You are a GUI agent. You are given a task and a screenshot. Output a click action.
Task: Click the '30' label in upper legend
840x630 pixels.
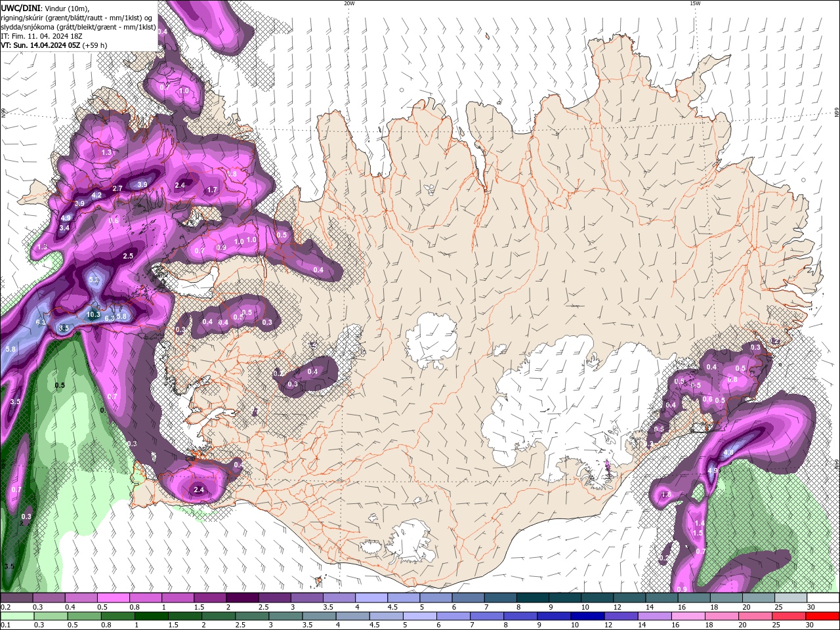811,607
